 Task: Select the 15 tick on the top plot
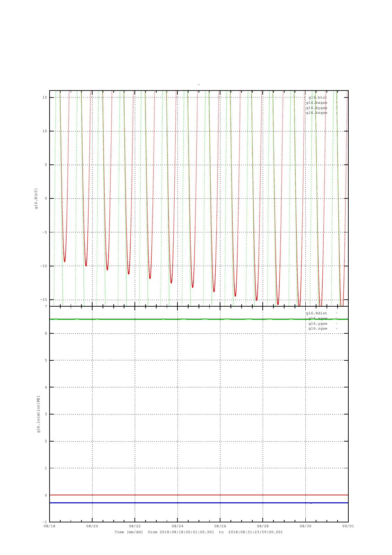point(45,97)
